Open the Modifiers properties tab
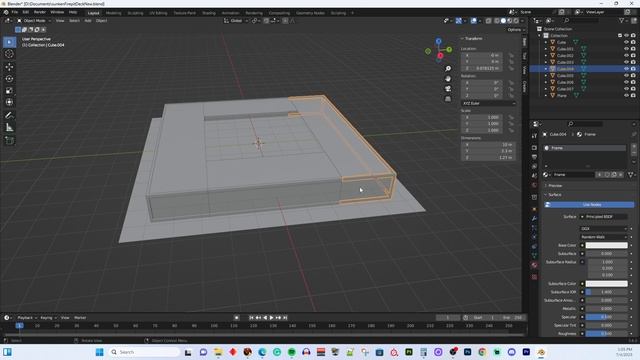 [534, 219]
